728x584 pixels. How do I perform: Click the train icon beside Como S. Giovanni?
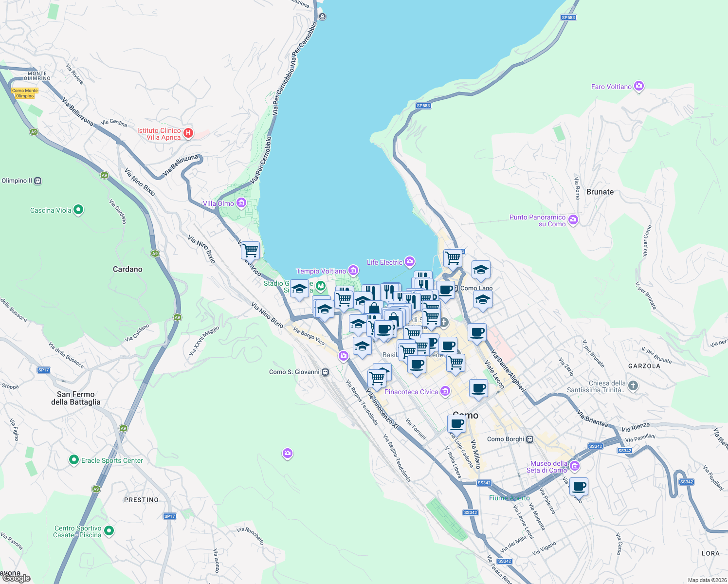tap(325, 372)
